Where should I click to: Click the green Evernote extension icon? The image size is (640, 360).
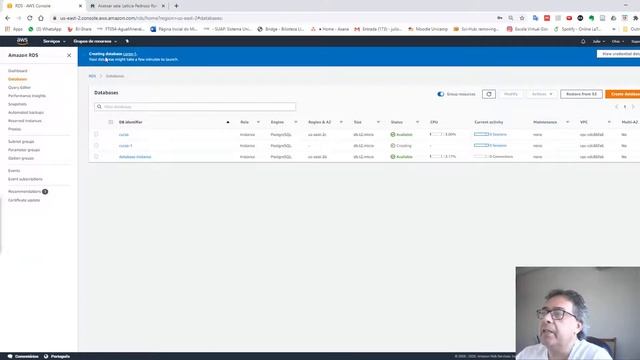point(591,18)
